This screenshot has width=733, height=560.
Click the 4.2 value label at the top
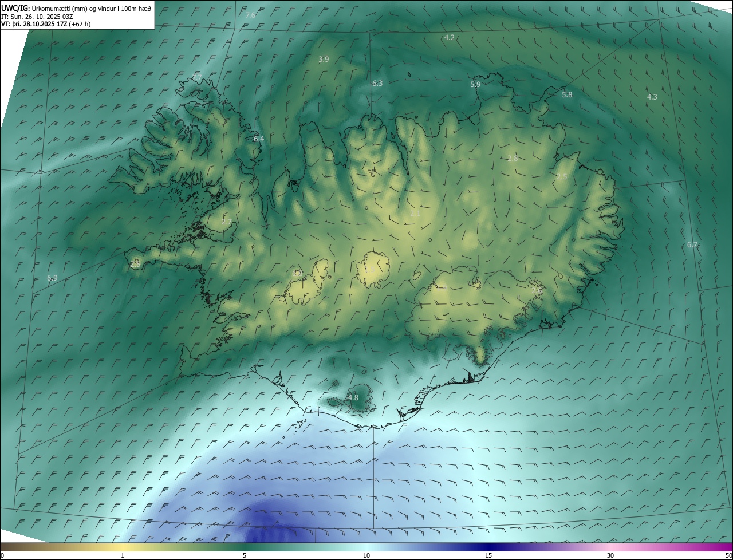point(450,38)
